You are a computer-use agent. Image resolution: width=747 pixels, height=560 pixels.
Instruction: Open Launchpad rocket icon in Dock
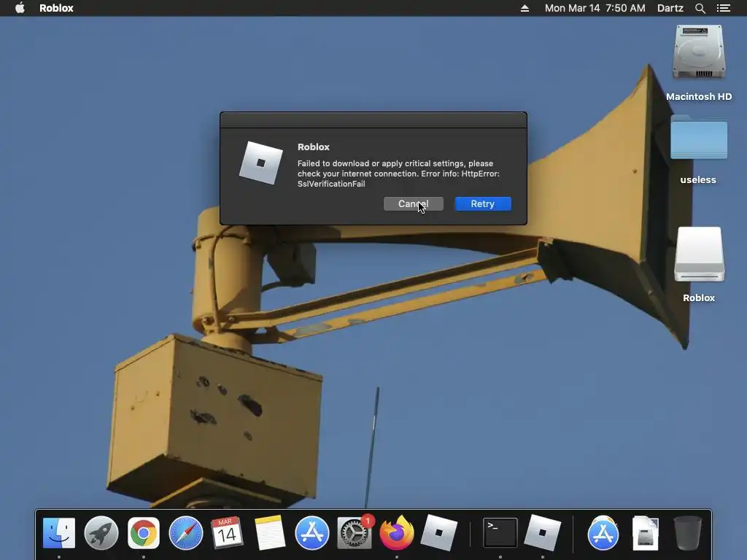pos(101,533)
